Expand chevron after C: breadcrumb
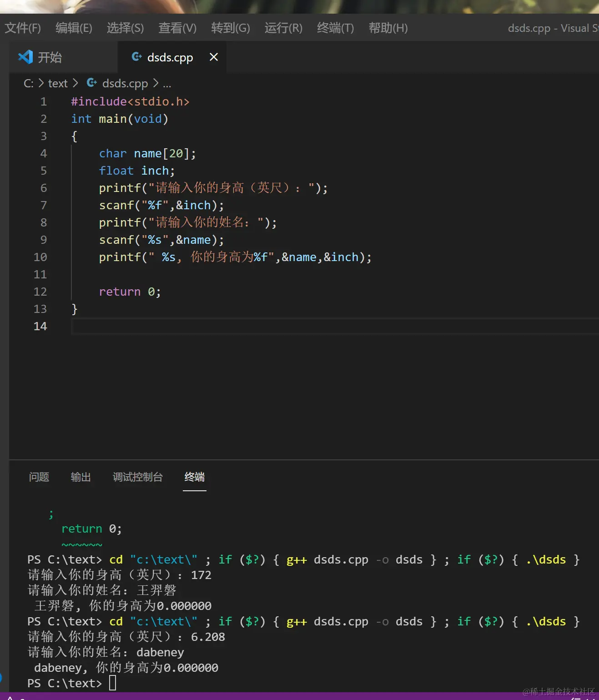This screenshot has width=599, height=700. [41, 83]
